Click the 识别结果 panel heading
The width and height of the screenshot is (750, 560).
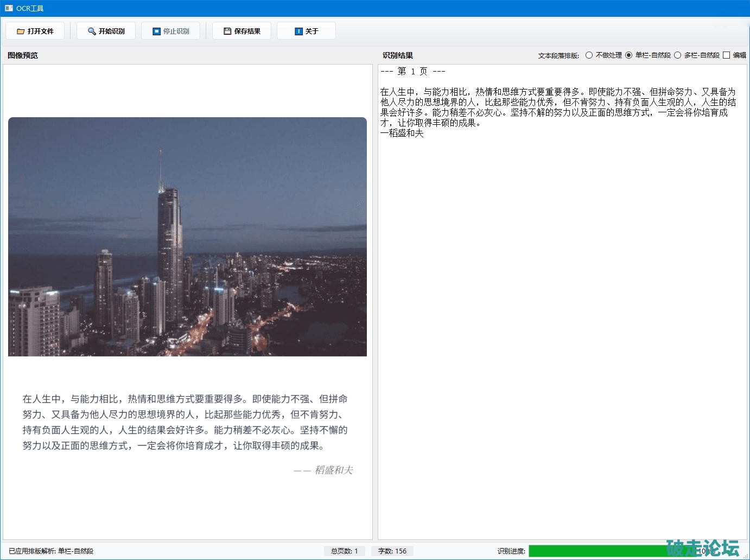[397, 55]
